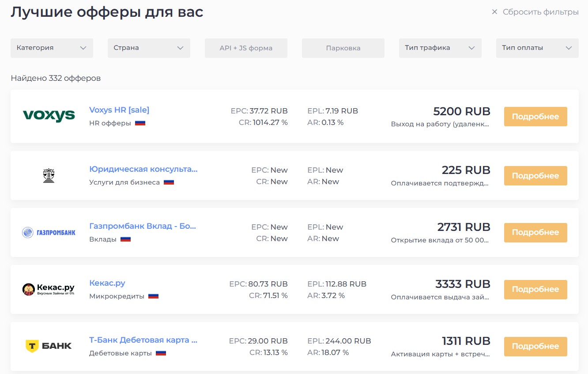Click the flag beside Микрокредиты
588x374 pixels.
153,296
